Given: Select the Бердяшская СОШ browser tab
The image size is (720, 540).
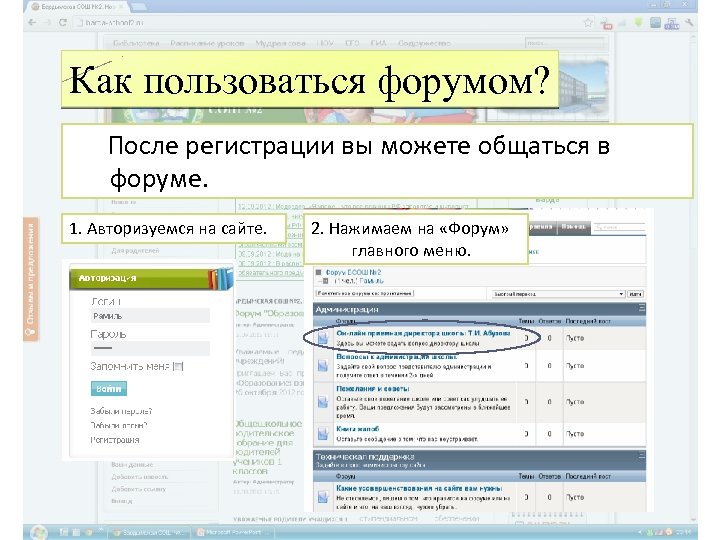Looking at the screenshot, I should click(x=78, y=7).
